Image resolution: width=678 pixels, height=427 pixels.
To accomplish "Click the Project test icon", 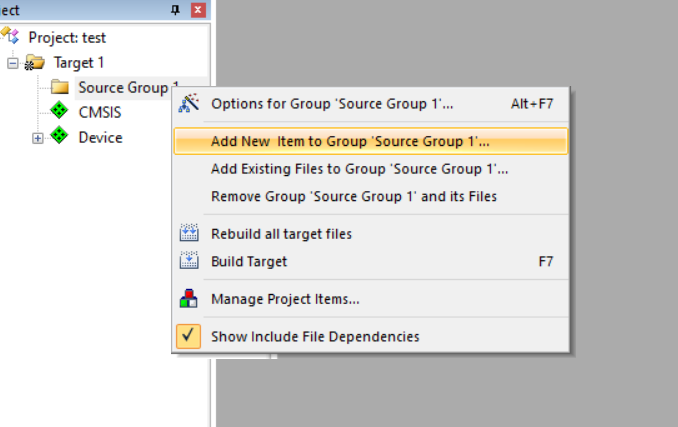I will pos(10,35).
